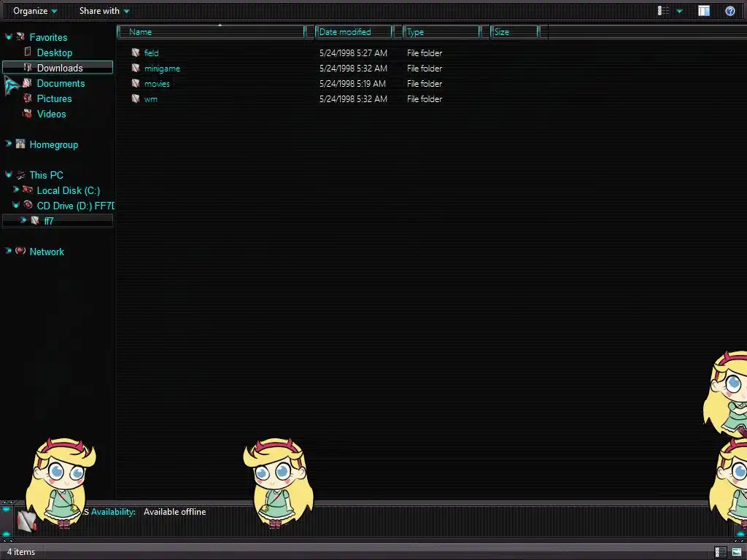The width and height of the screenshot is (747, 560).
Task: Click the ff7 folder icon in tree
Action: click(35, 220)
